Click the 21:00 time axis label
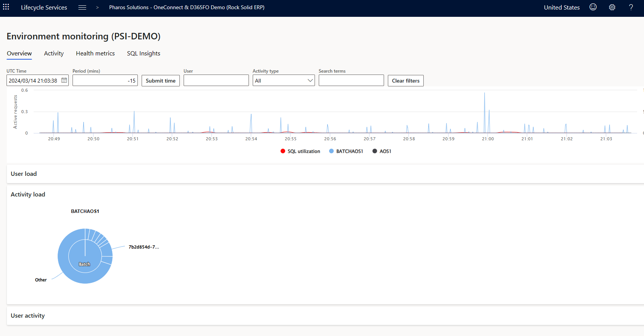644x336 pixels. click(488, 139)
